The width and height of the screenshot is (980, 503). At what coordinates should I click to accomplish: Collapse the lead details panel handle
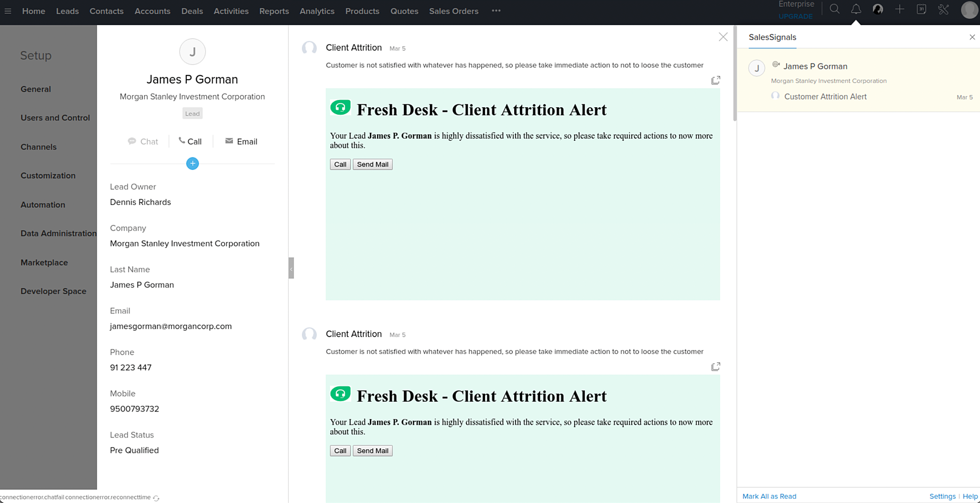291,268
